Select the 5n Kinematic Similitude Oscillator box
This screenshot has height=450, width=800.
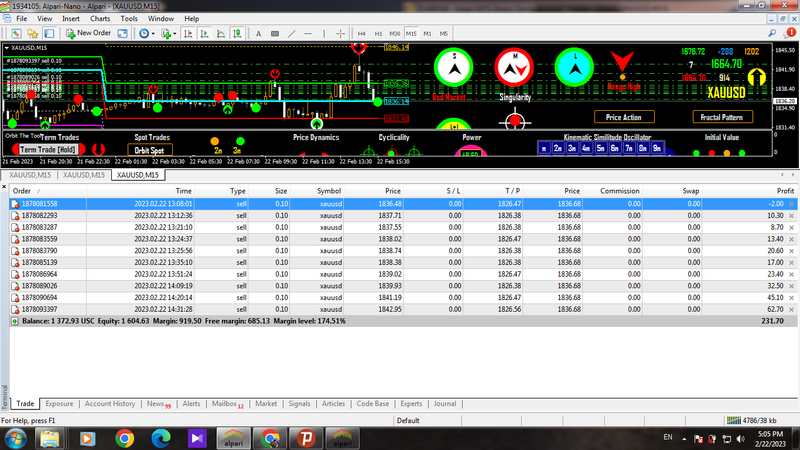tap(600, 147)
